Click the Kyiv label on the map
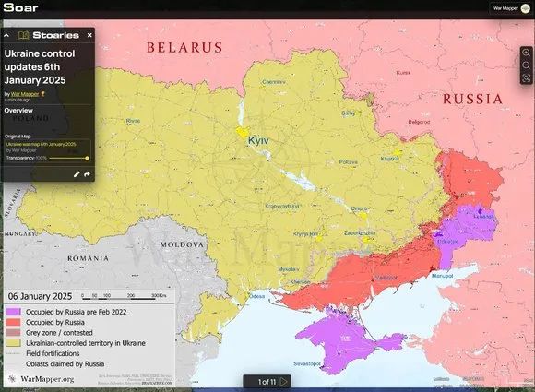This screenshot has height=392, width=535. (x=258, y=140)
